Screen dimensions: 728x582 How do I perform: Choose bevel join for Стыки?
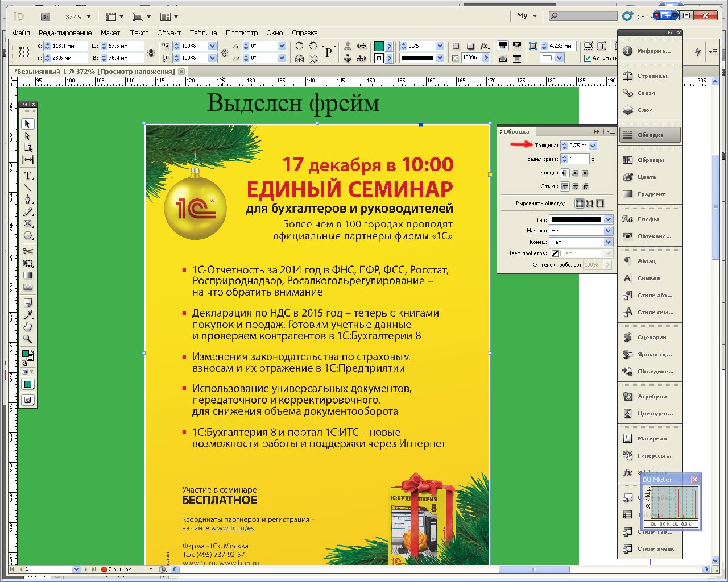(585, 186)
